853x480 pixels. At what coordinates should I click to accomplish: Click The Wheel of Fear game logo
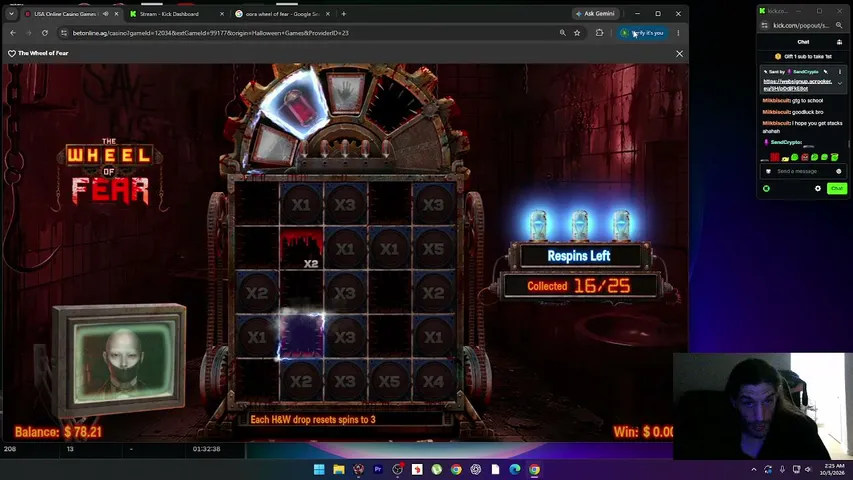110,173
